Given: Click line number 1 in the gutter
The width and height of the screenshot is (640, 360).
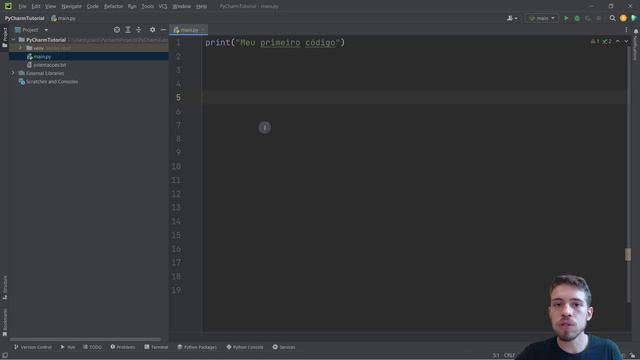Looking at the screenshot, I should pyautogui.click(x=178, y=42).
